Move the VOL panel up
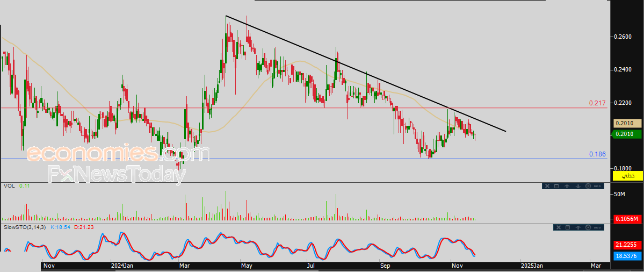This screenshot has height=272, width=644. coord(567,186)
